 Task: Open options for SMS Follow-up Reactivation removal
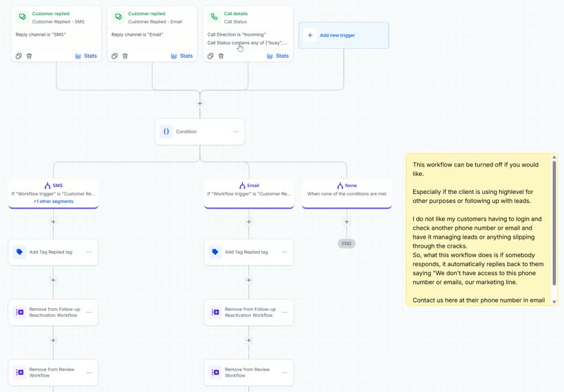pyautogui.click(x=89, y=312)
